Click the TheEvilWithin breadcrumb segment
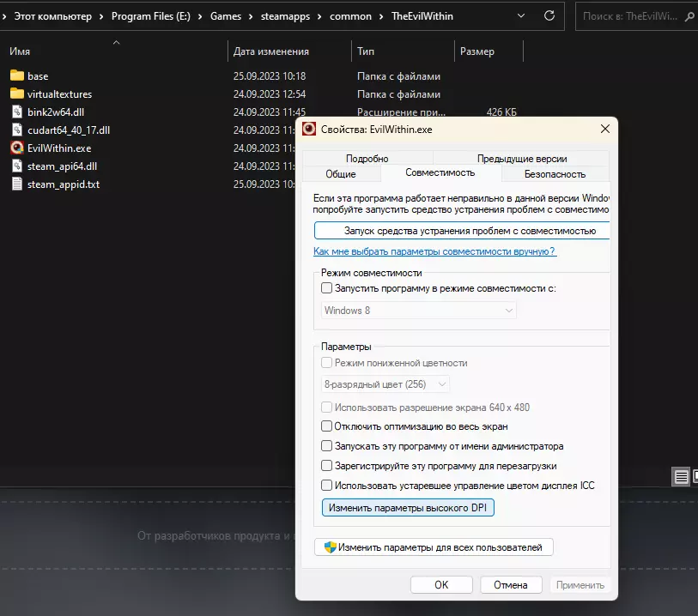 [x=422, y=16]
